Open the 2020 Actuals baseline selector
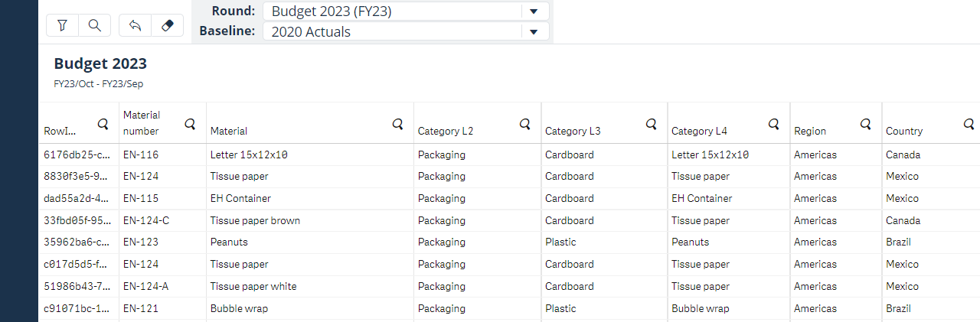980x322 pixels. (x=390, y=32)
